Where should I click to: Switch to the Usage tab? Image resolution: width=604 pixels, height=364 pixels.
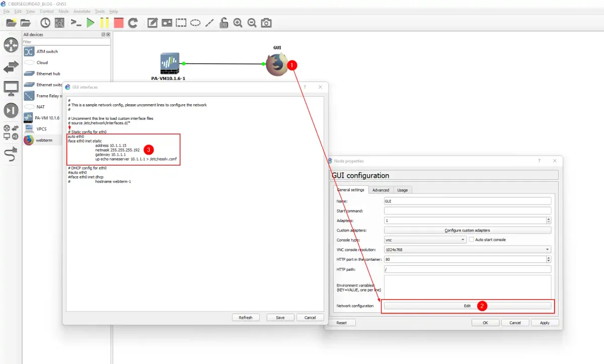pyautogui.click(x=403, y=190)
